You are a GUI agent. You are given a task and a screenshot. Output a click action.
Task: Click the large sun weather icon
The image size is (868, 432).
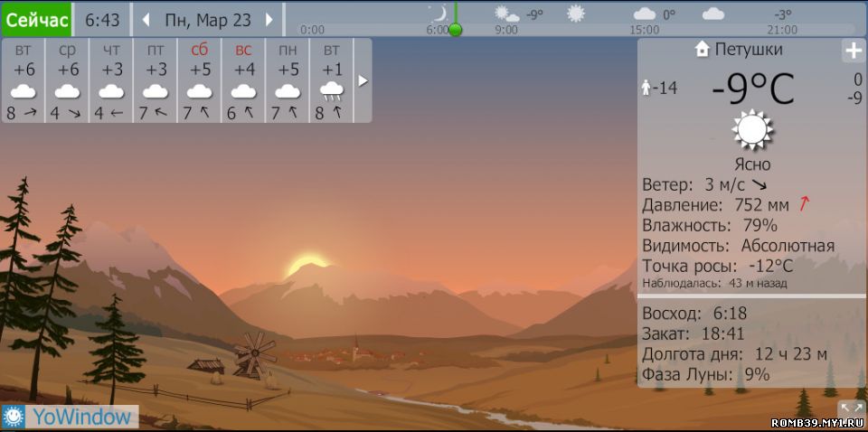pyautogui.click(x=752, y=130)
